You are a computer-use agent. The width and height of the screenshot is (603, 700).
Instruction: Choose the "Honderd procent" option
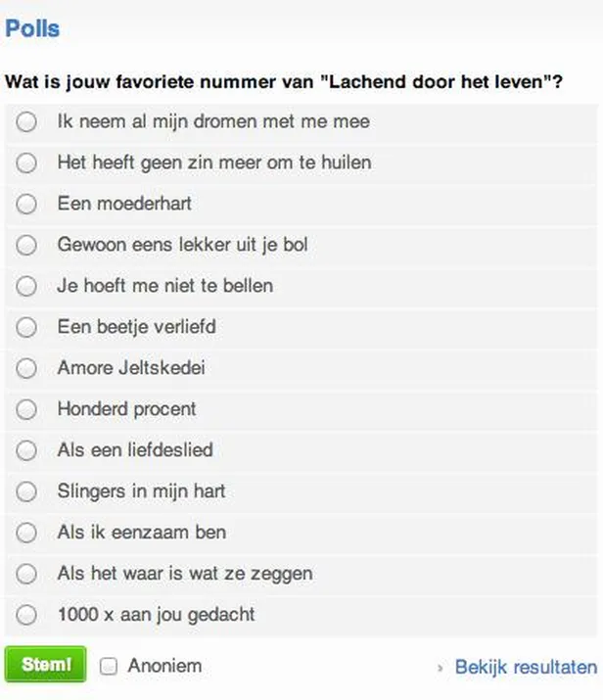coord(27,409)
